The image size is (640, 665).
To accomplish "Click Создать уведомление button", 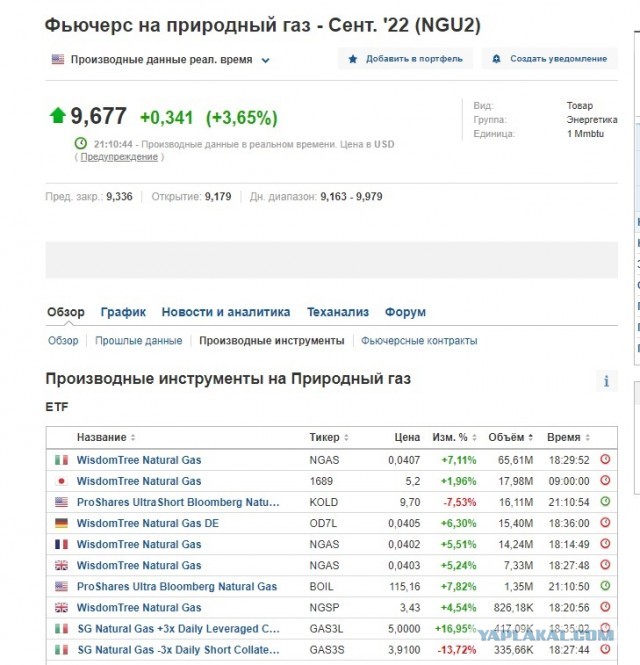I will (x=550, y=59).
